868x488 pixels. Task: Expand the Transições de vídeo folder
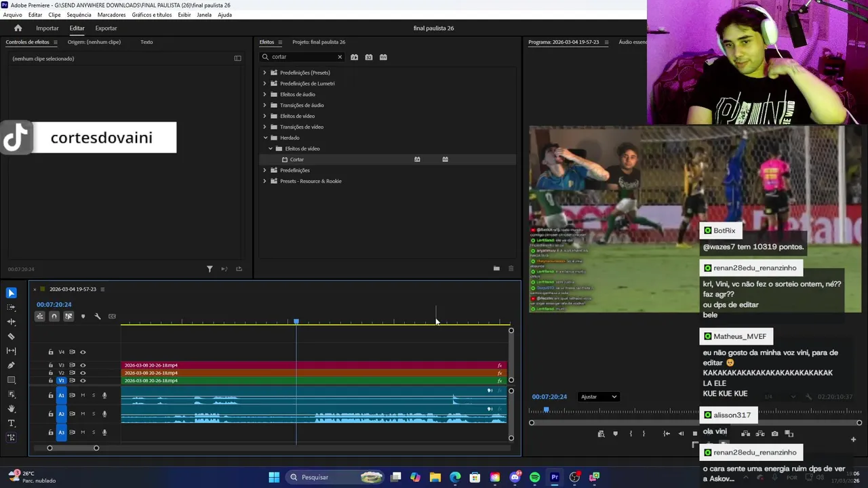click(x=264, y=127)
